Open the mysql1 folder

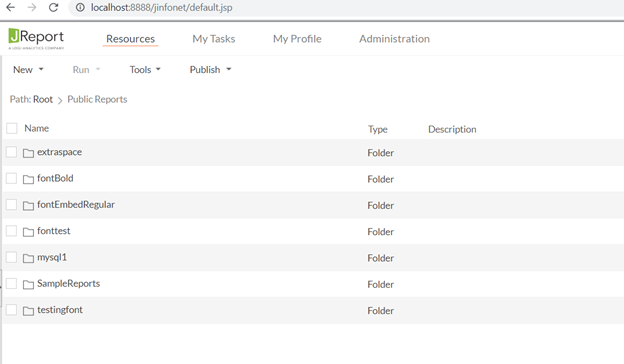52,257
